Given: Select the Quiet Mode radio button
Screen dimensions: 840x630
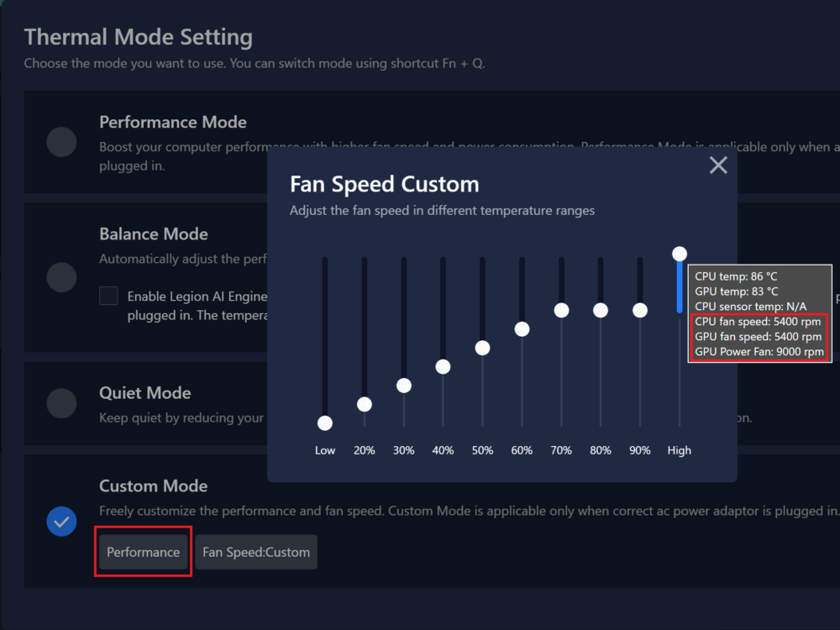Looking at the screenshot, I should point(61,403).
